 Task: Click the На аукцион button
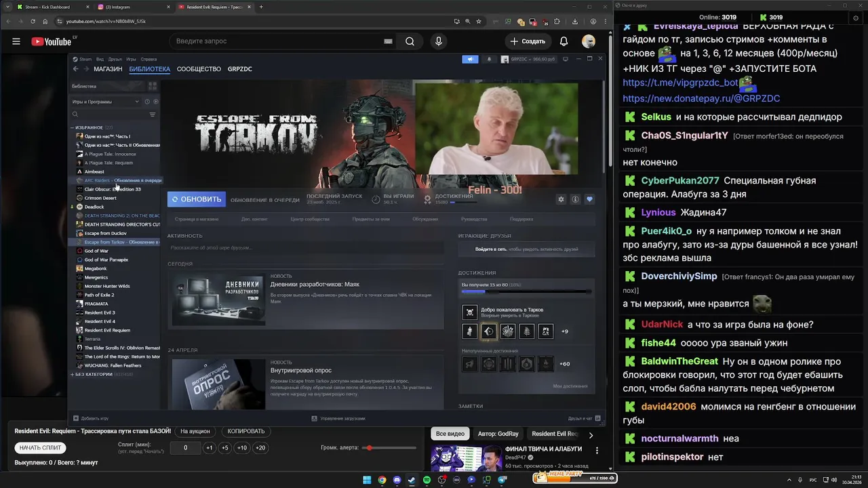point(195,431)
